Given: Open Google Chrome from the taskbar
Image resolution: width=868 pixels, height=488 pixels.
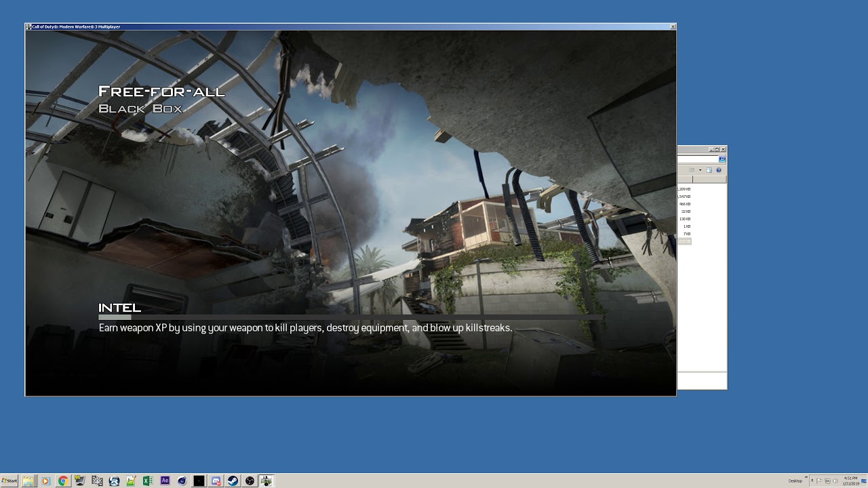Looking at the screenshot, I should (63, 481).
